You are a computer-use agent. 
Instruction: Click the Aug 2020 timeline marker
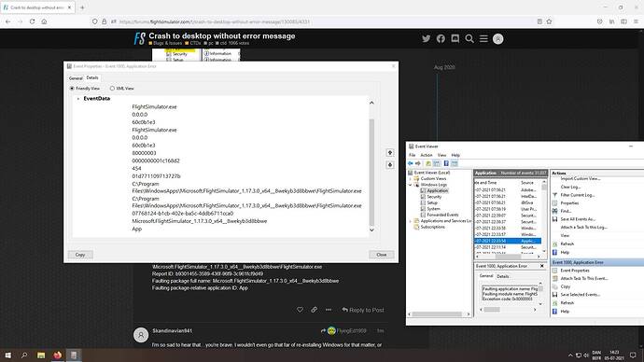click(444, 67)
